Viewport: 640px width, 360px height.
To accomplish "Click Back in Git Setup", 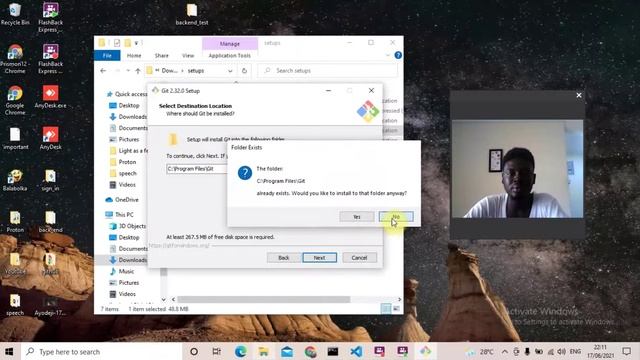I will [284, 258].
